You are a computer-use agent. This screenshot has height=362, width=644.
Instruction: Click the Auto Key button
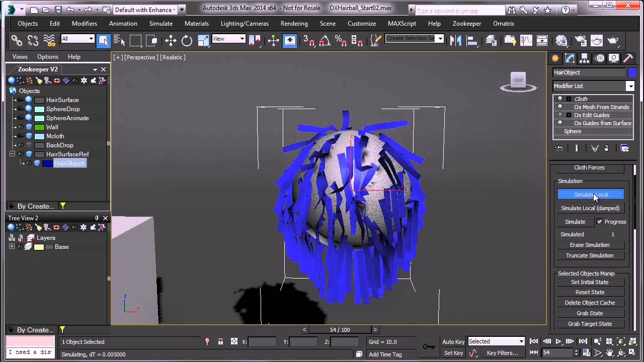pyautogui.click(x=453, y=341)
